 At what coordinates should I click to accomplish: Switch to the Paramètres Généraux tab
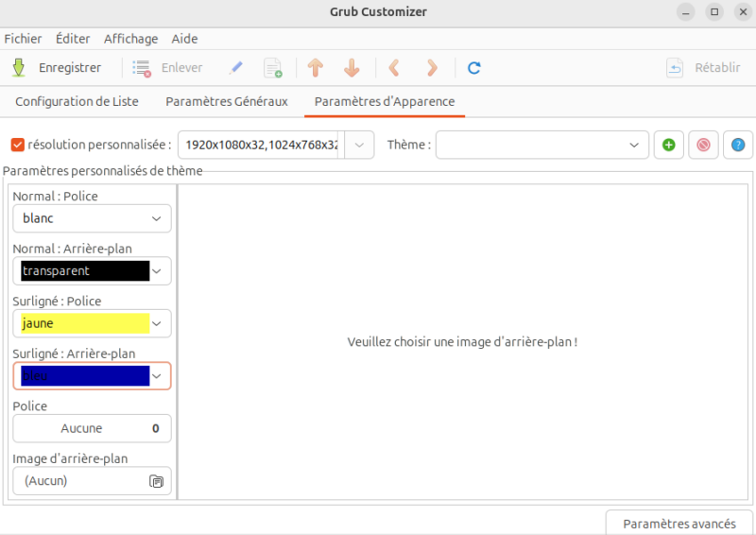(226, 101)
